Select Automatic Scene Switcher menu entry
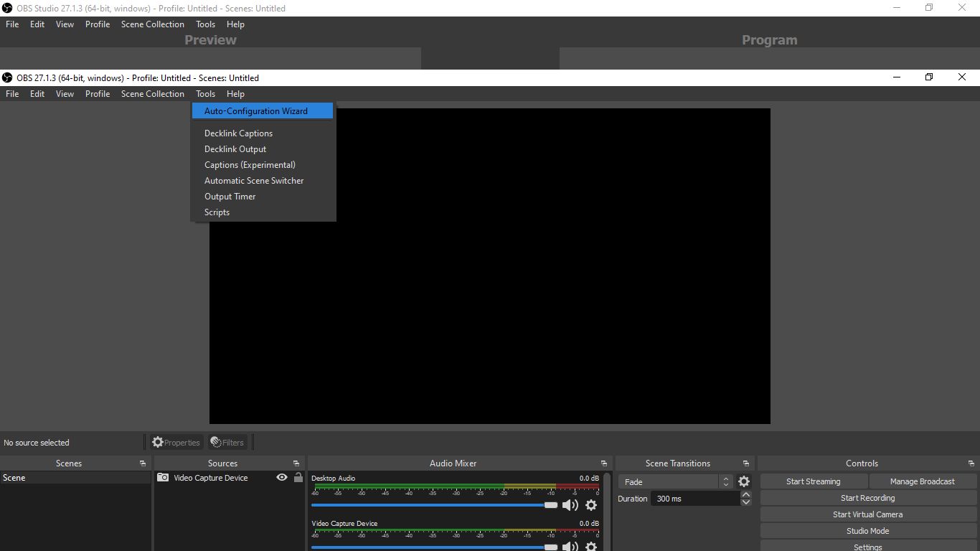The height and width of the screenshot is (551, 980). [254, 181]
